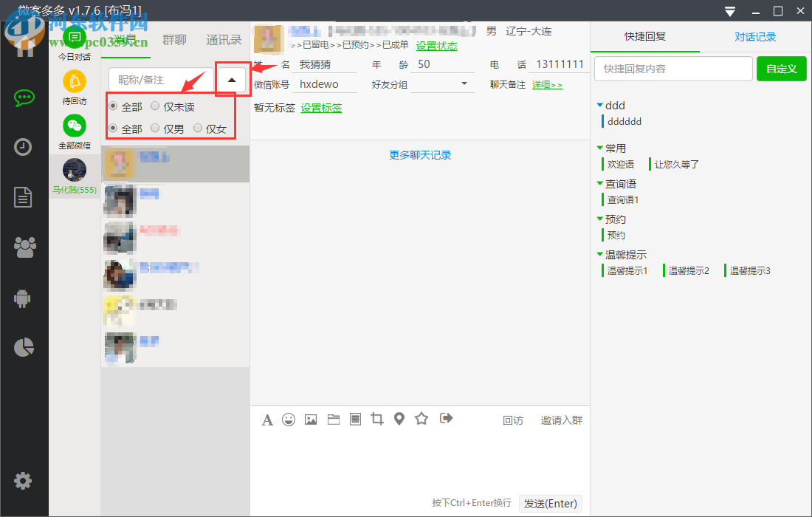This screenshot has width=812, height=517.
Task: Select the messages chat icon in sidebar
Action: point(24,97)
